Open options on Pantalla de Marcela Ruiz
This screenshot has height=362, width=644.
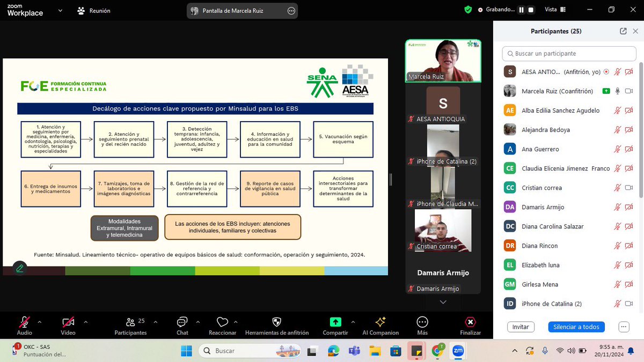click(291, 11)
